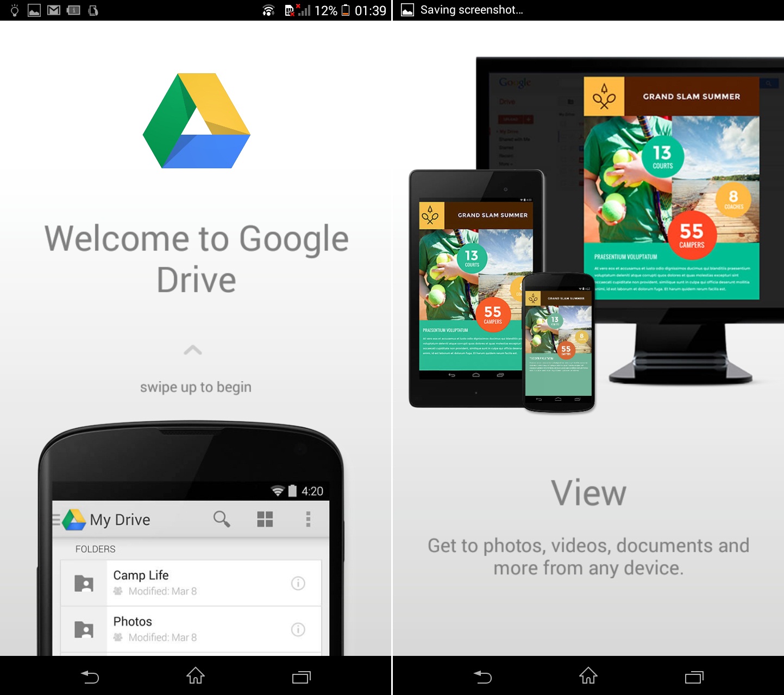784x695 pixels.
Task: Show info for the Photos folder
Action: click(x=298, y=629)
